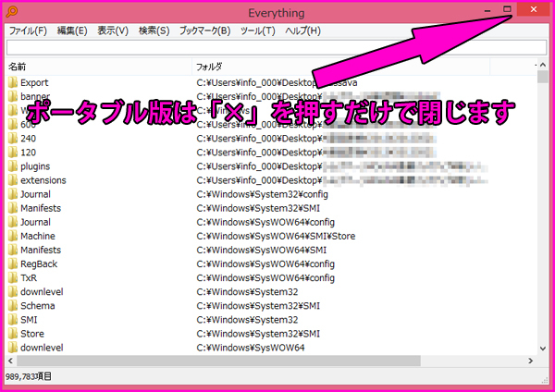
Task: Click the vertical scrollbar up arrow
Action: coord(543,65)
